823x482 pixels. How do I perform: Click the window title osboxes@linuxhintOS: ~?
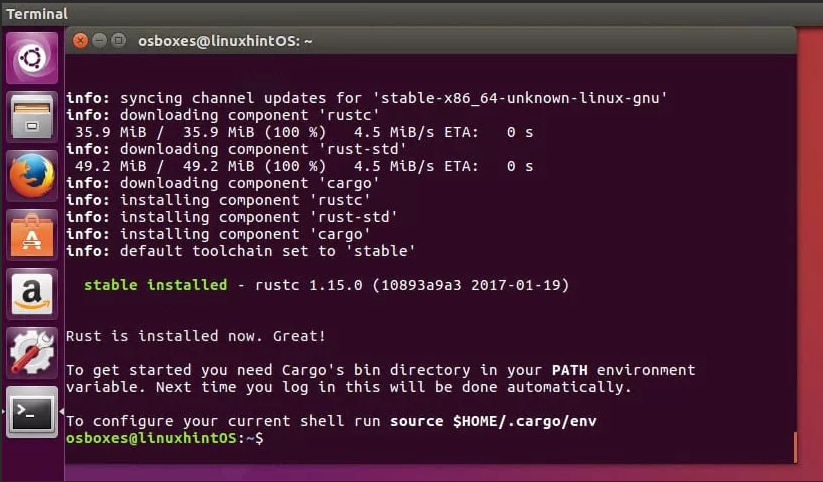click(x=225, y=41)
